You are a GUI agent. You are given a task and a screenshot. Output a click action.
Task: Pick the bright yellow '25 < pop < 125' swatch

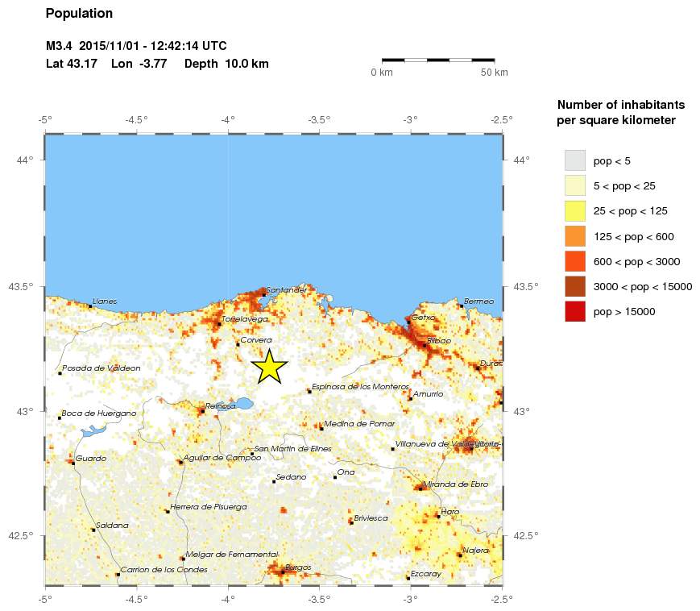point(575,211)
